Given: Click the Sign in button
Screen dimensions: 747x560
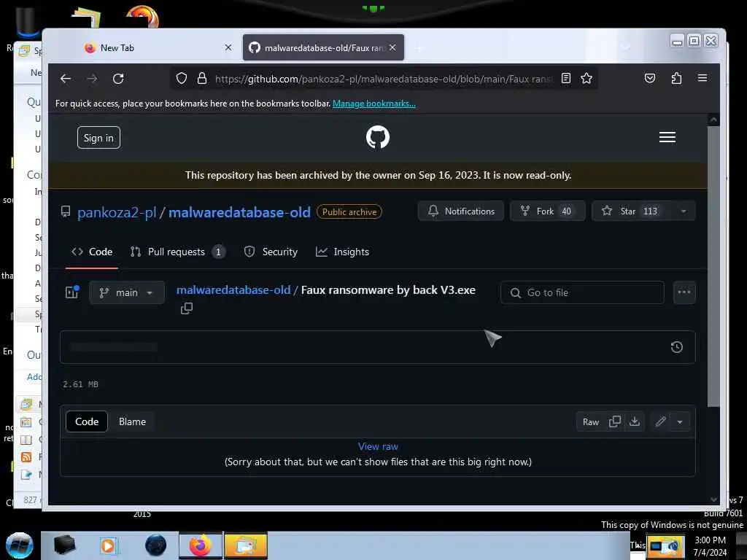Looking at the screenshot, I should coord(98,138).
